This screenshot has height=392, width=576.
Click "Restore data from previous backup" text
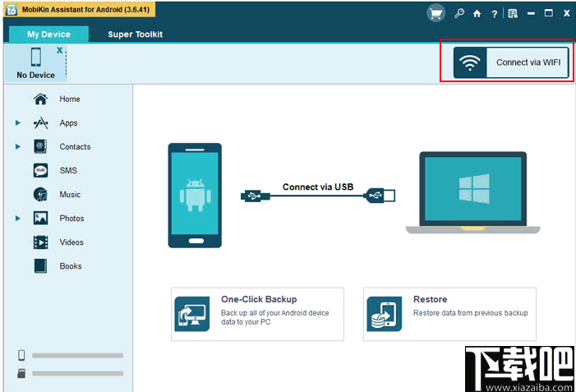[471, 313]
